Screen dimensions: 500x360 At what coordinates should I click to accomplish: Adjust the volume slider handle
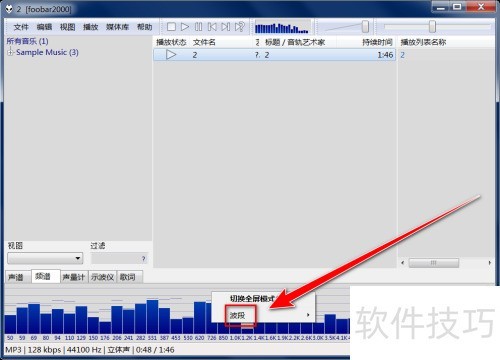coord(365,27)
